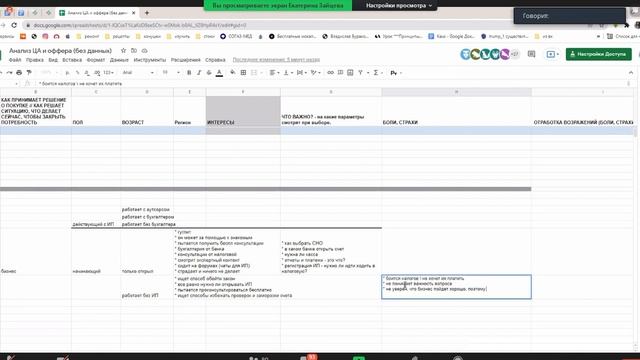The height and width of the screenshot is (360, 640).
Task: Select the Регион header cell
Action: click(189, 111)
